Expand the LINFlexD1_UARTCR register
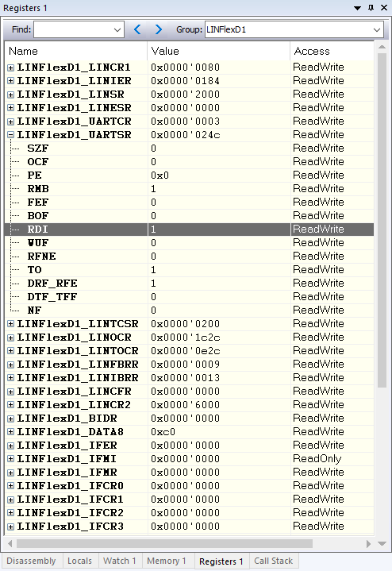Viewport: 392px width, 571px height. 11,122
